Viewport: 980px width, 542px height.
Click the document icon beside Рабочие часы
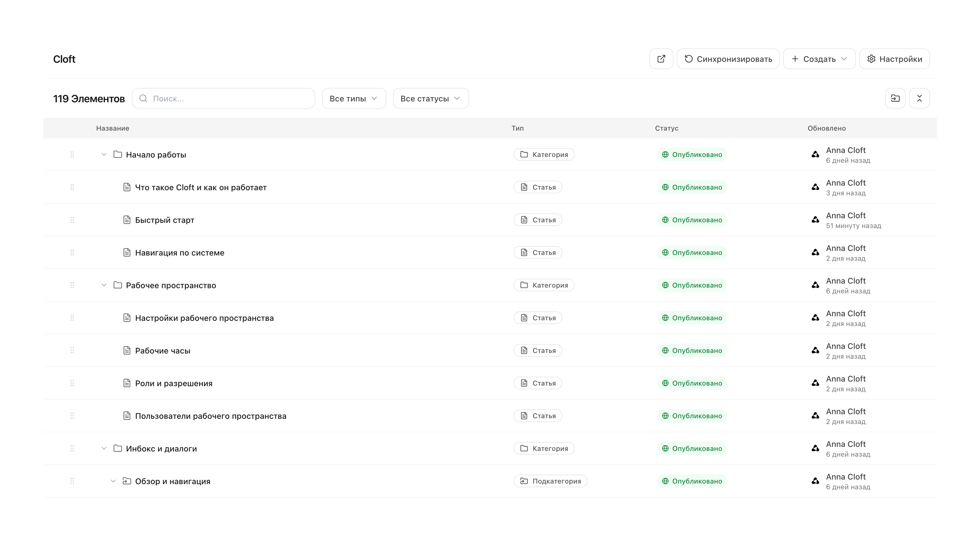[127, 350]
